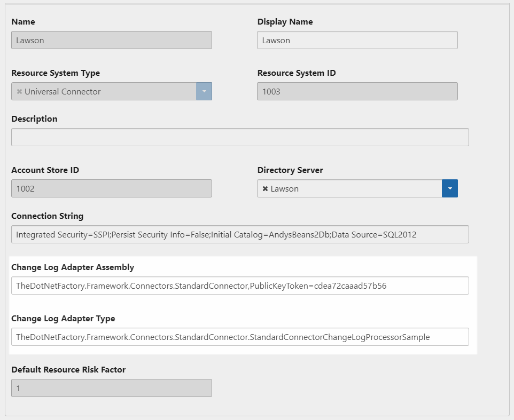This screenshot has height=420, width=514.
Task: Click the Change Log Adapter Assembly field
Action: 240,286
